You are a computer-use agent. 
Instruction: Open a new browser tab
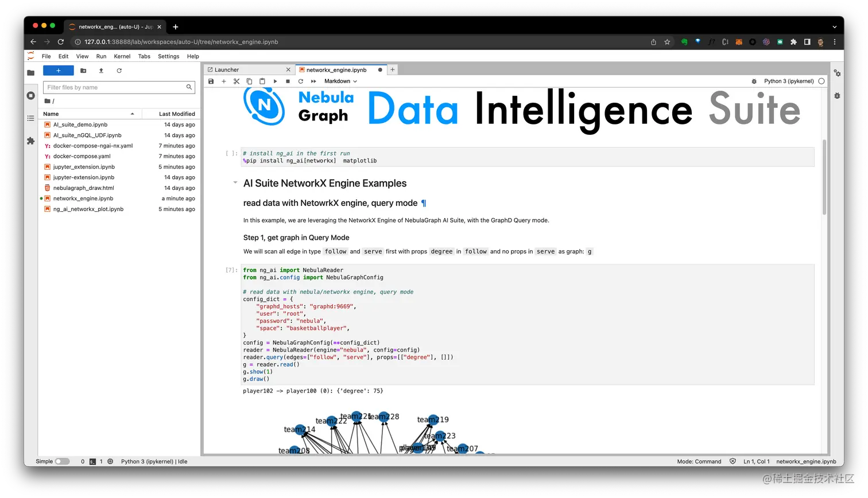coord(175,27)
